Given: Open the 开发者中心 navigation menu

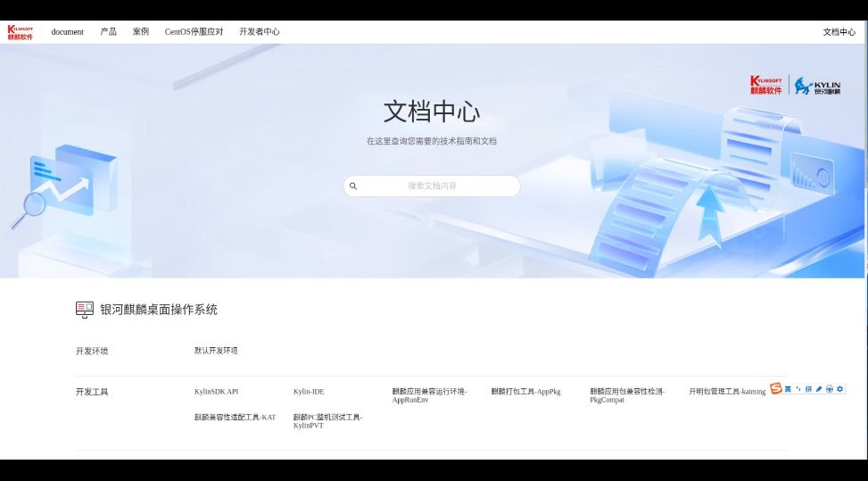Looking at the screenshot, I should point(259,32).
